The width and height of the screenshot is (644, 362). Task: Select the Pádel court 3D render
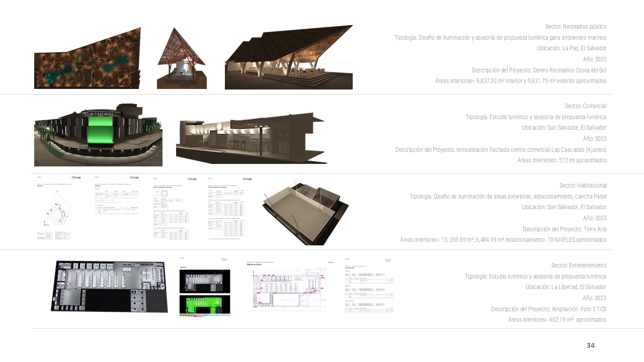305,211
